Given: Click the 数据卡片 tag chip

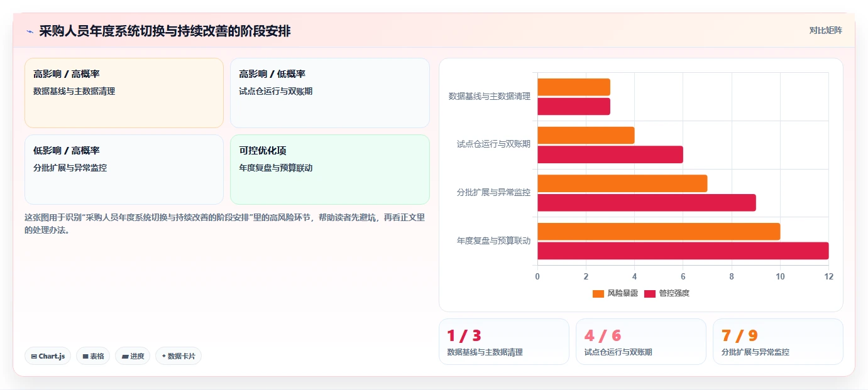Looking at the screenshot, I should [179, 356].
